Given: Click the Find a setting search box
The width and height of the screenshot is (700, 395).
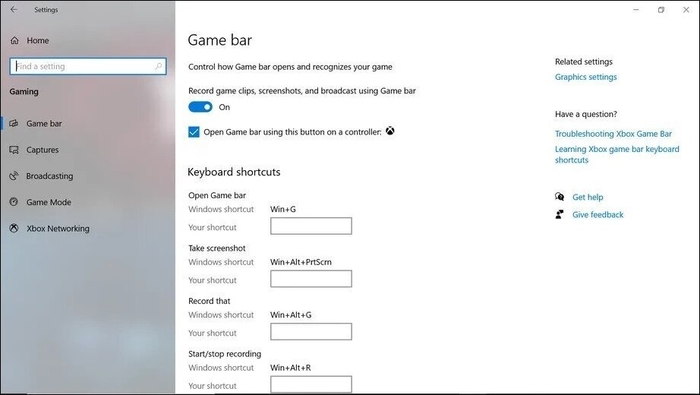Looking at the screenshot, I should click(88, 67).
